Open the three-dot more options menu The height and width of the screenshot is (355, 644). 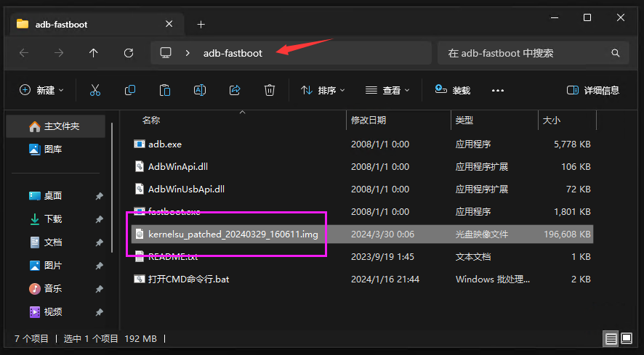click(x=498, y=90)
